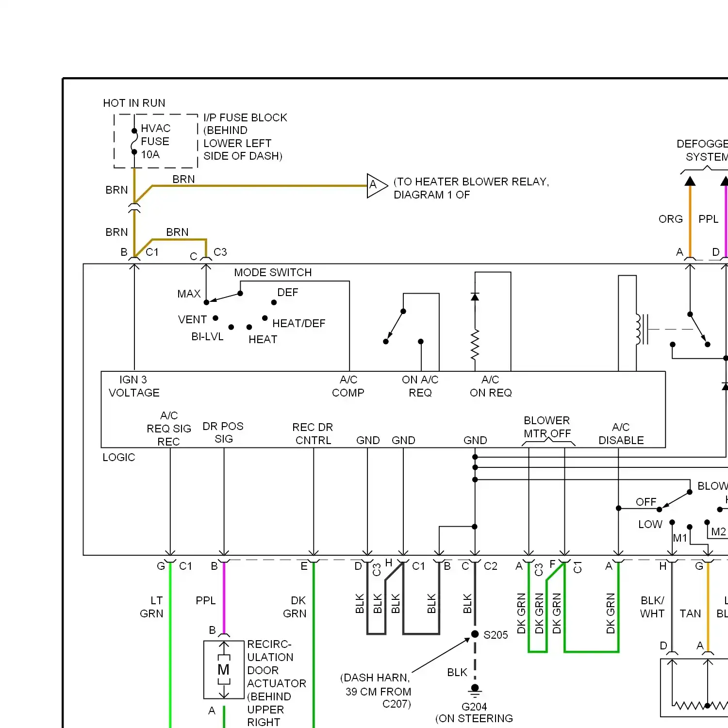Viewport: 728px width, 728px height.
Task: Click the LOGIC label
Action: [x=118, y=457]
